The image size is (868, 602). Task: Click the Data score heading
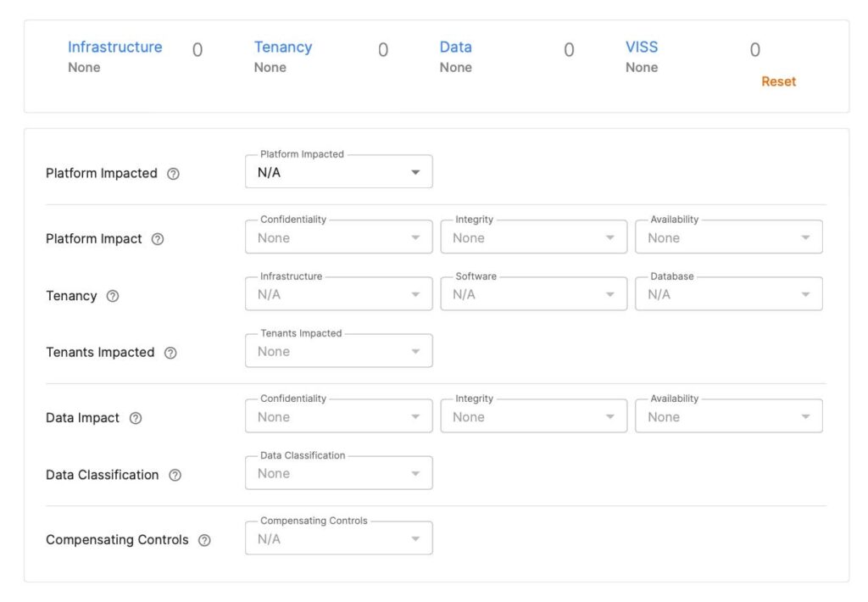(455, 47)
